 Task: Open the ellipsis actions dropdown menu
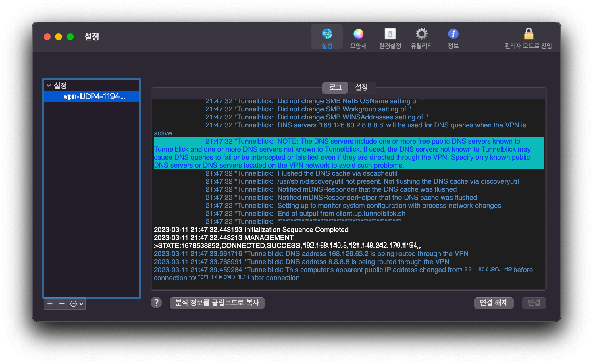point(77,304)
